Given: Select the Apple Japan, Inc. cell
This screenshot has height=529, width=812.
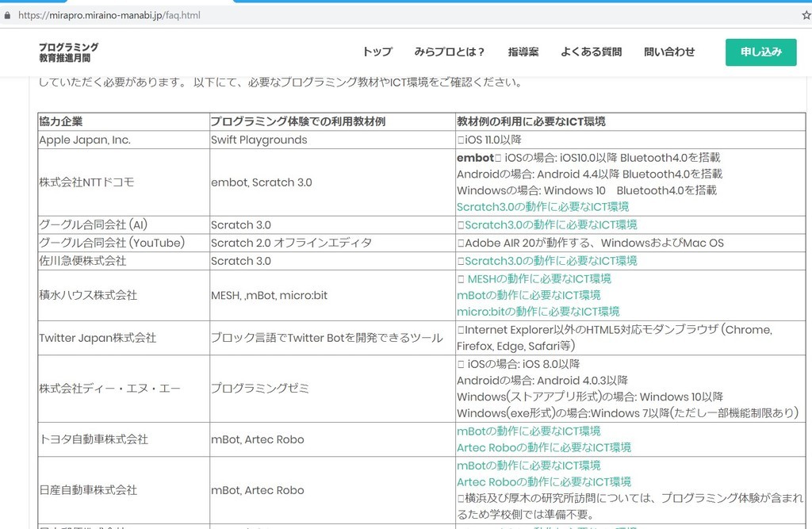Looking at the screenshot, I should click(x=124, y=140).
